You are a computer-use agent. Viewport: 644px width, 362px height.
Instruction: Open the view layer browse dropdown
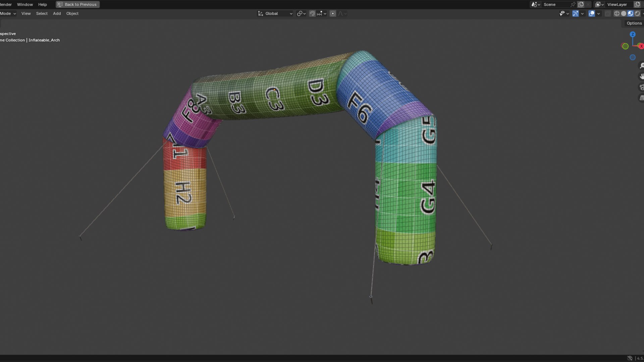(x=599, y=4)
